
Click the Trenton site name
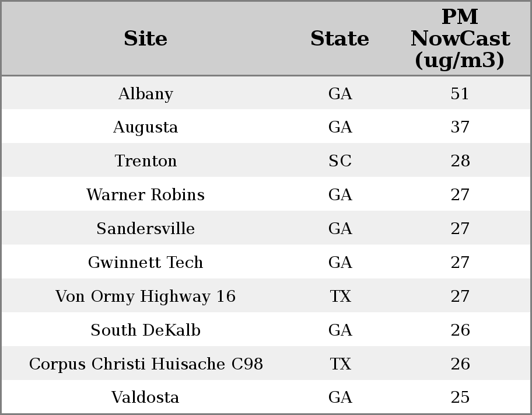(x=145, y=161)
